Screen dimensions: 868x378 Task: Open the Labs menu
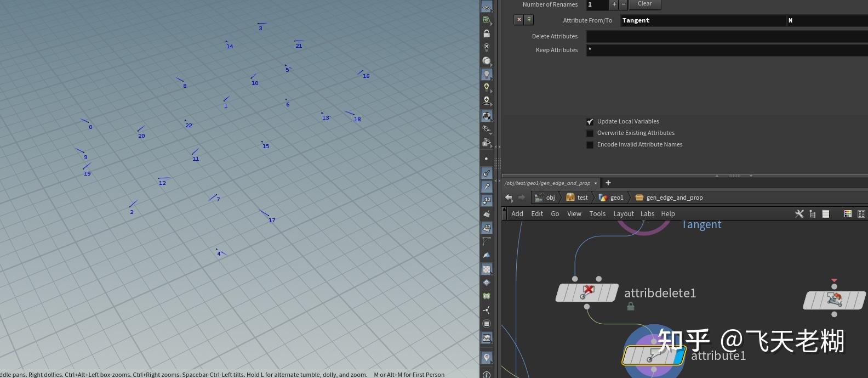647,214
